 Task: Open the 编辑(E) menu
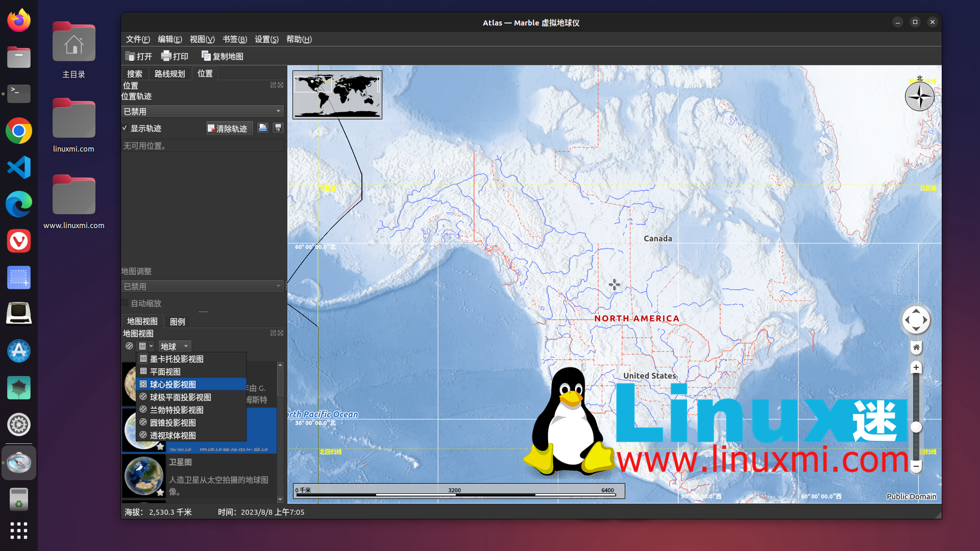point(170,39)
